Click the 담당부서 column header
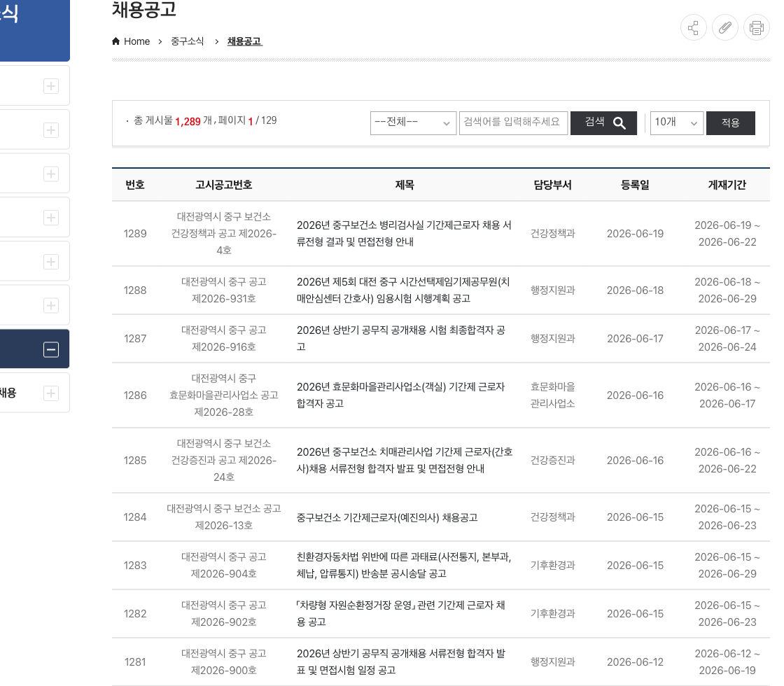The image size is (784, 686). click(552, 185)
